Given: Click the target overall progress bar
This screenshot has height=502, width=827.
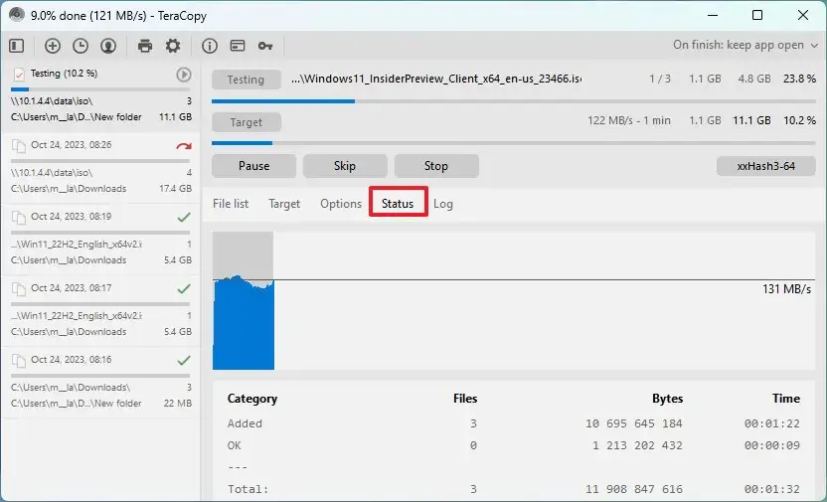Looking at the screenshot, I should (514, 143).
